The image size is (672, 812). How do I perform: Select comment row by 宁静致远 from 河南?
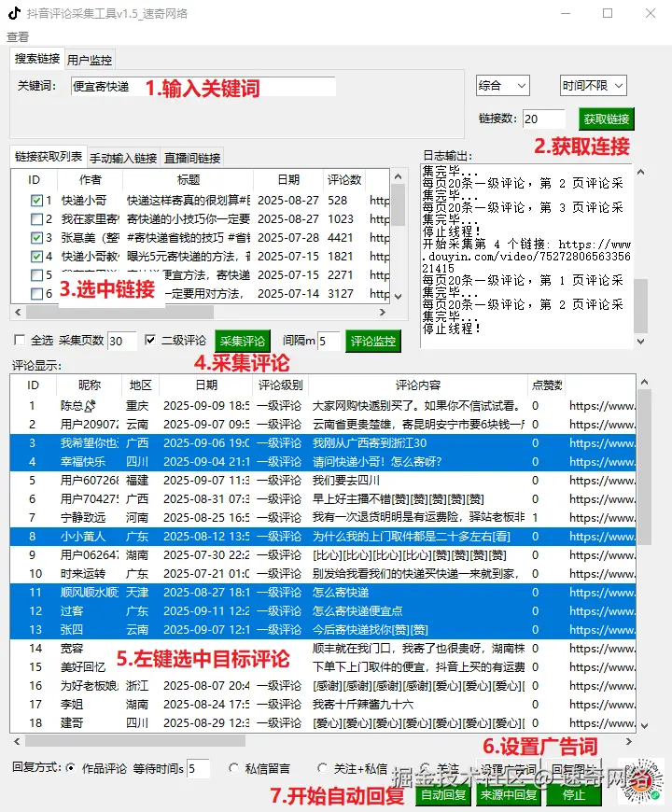click(x=323, y=517)
